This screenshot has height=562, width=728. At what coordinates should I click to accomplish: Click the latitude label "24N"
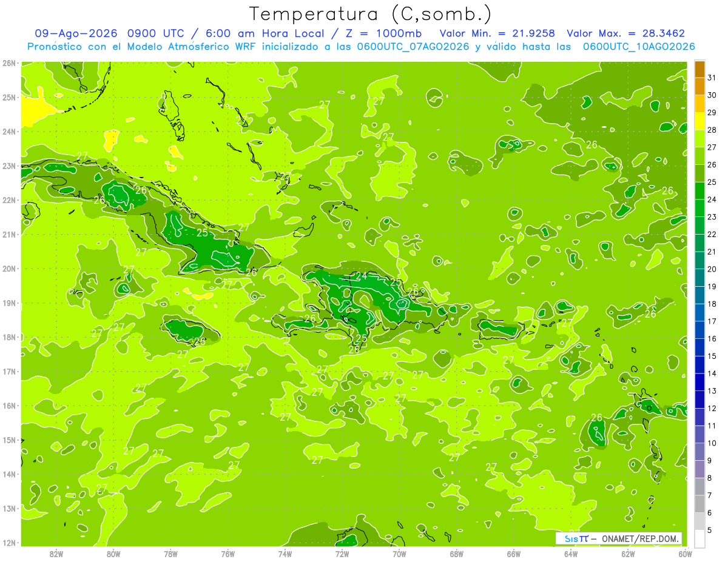coord(9,132)
